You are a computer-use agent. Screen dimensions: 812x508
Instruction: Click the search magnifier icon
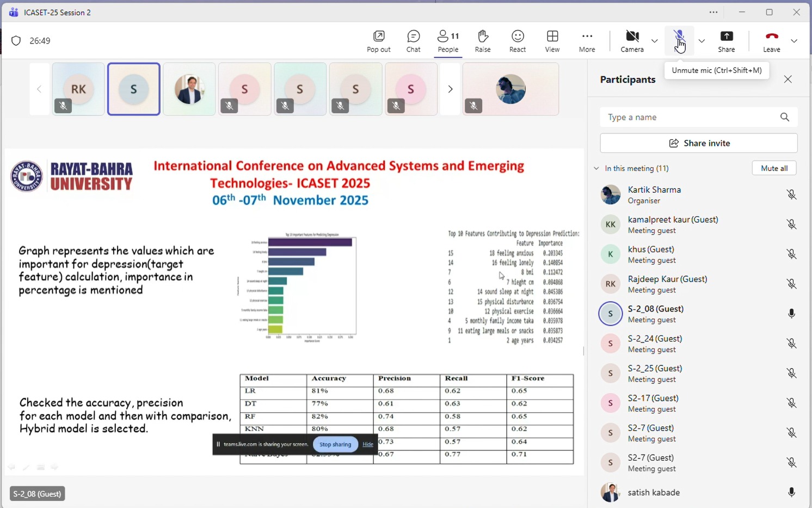(x=784, y=117)
